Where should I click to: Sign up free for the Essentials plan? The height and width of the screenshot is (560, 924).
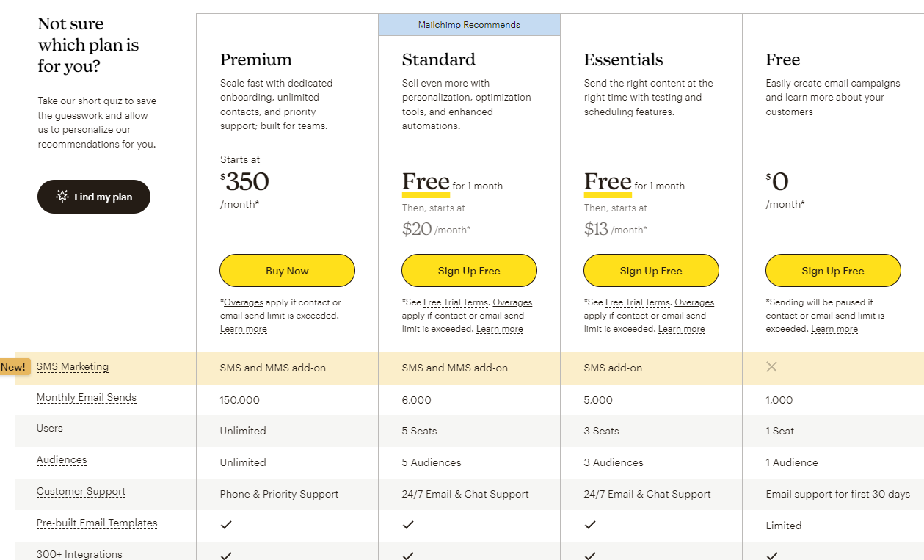click(651, 271)
